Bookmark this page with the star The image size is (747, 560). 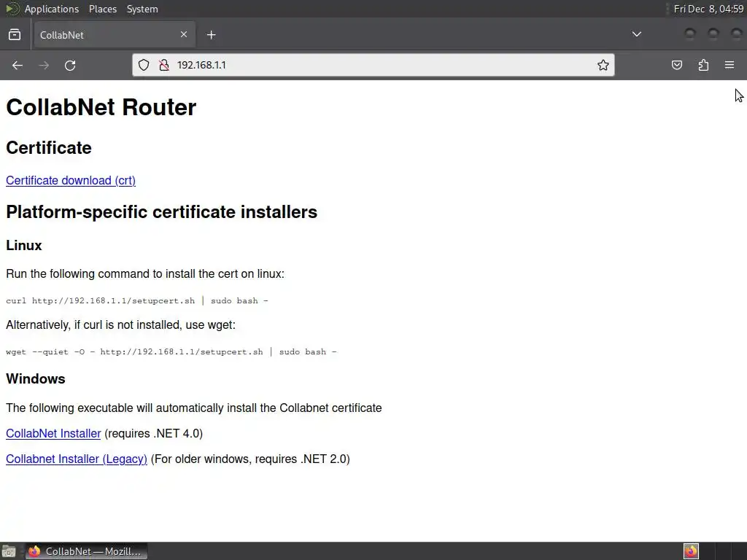point(603,65)
